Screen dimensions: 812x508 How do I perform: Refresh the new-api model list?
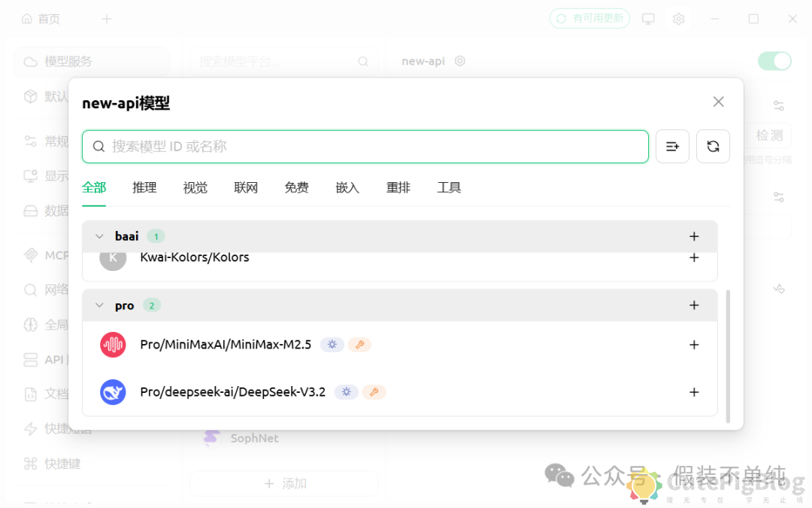713,146
